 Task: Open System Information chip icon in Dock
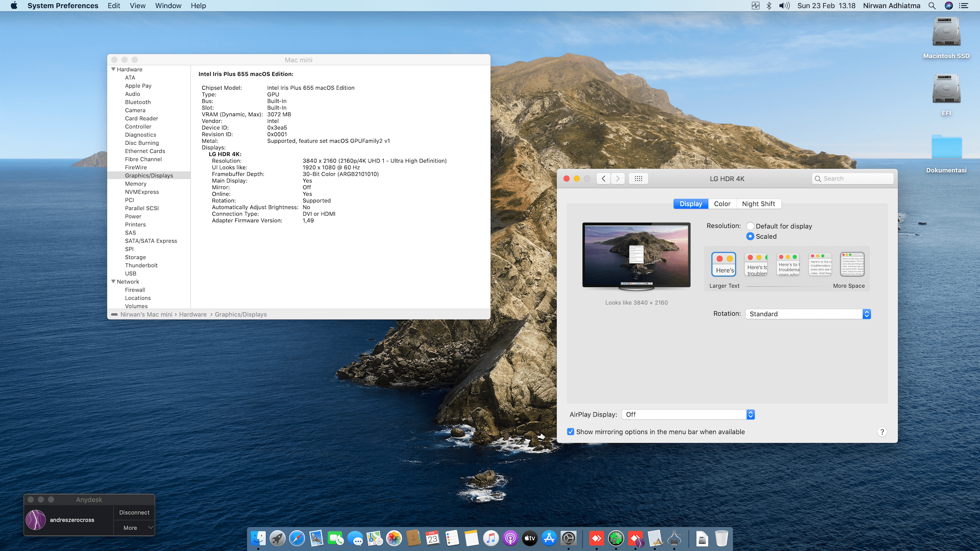(x=674, y=538)
